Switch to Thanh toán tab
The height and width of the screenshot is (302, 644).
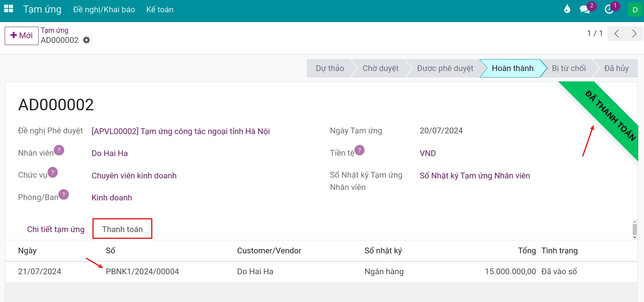coord(123,229)
